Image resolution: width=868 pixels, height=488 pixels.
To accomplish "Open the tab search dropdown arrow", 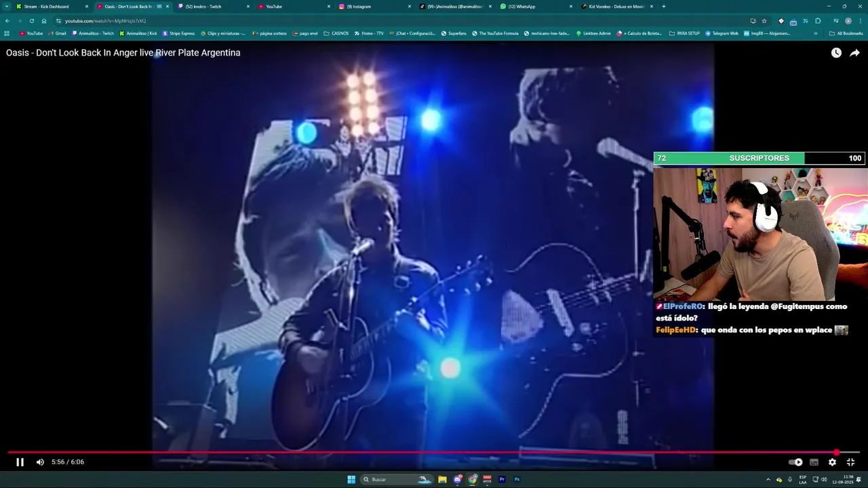I will tap(5, 6).
